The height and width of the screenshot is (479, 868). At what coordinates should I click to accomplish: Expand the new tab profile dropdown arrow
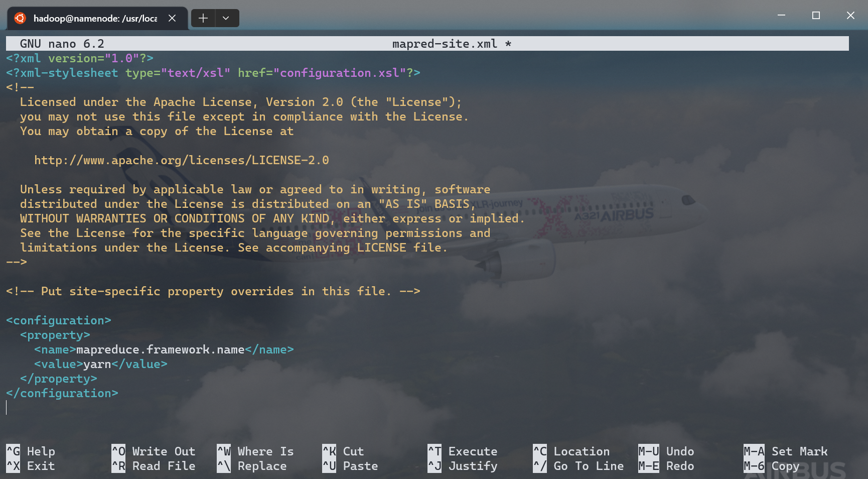[x=226, y=18]
